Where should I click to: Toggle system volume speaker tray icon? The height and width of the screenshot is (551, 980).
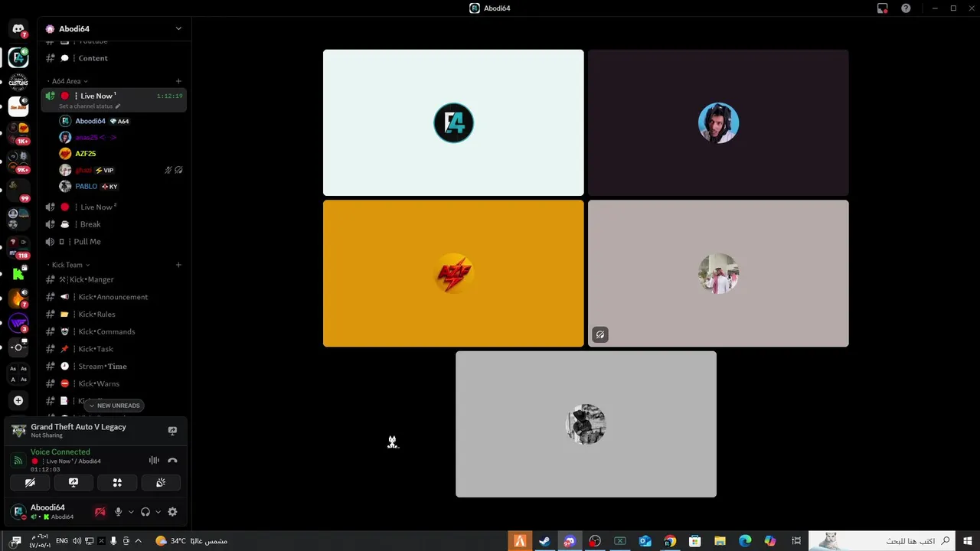[77, 541]
